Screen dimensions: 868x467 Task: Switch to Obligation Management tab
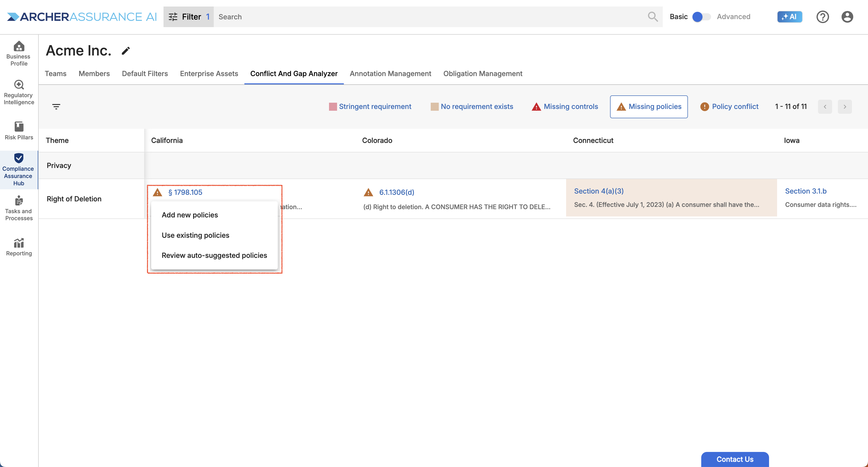pos(482,74)
